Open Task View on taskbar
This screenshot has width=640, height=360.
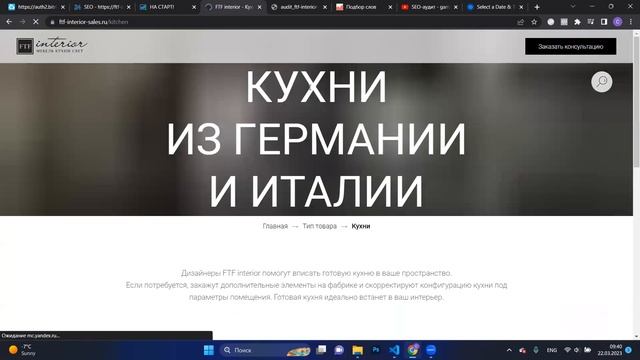[322, 350]
